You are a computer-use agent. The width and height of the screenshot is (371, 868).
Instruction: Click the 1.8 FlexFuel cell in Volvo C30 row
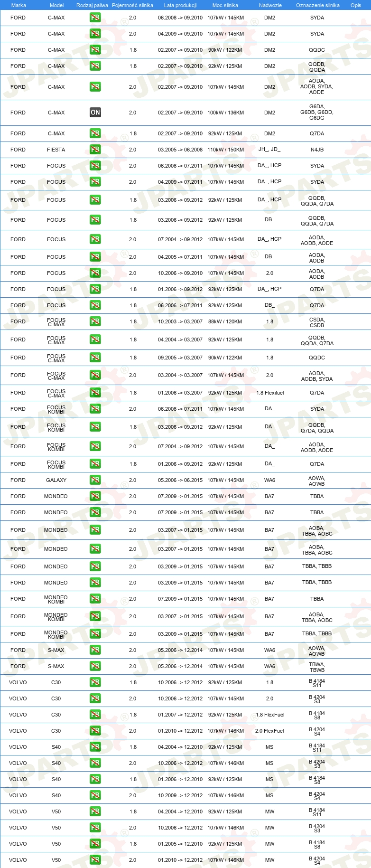point(269,715)
